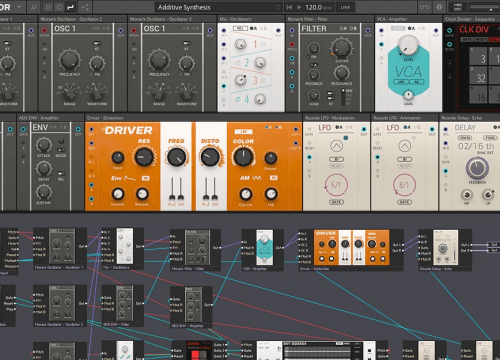Click the Driver Output knob
500x360 pixels.
[x=270, y=158]
